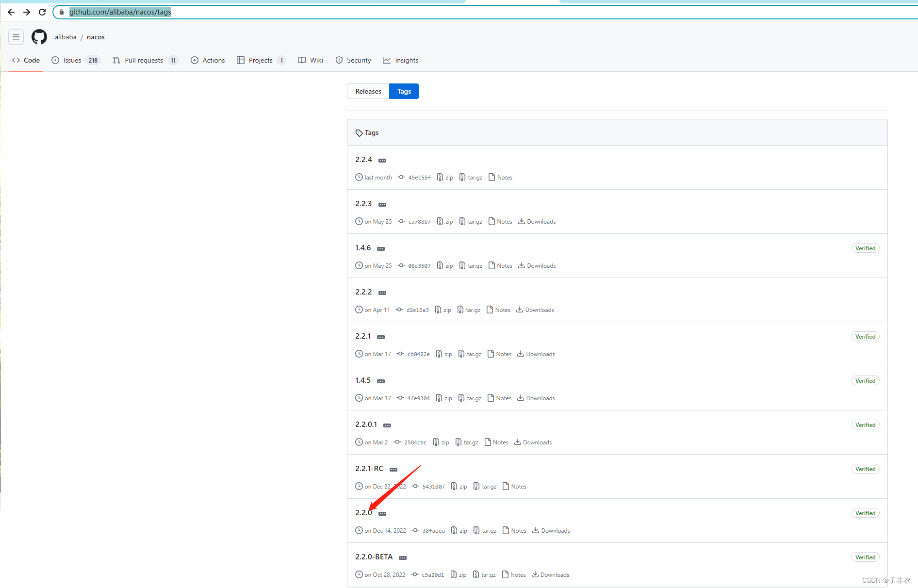Switch to the Code tab

[26, 60]
